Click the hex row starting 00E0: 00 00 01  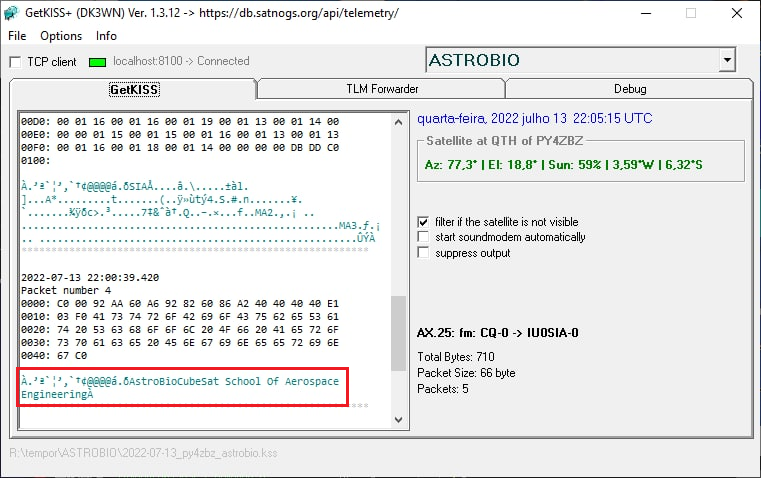point(180,134)
